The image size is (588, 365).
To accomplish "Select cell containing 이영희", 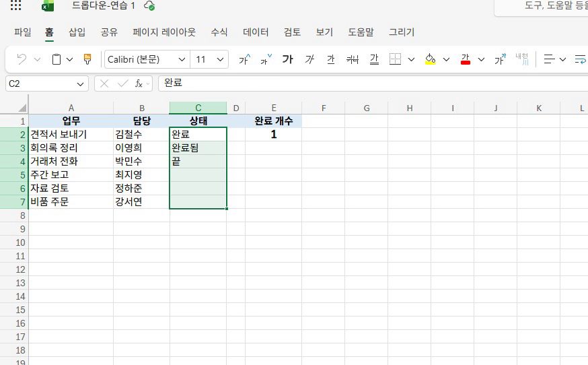I will (141, 148).
